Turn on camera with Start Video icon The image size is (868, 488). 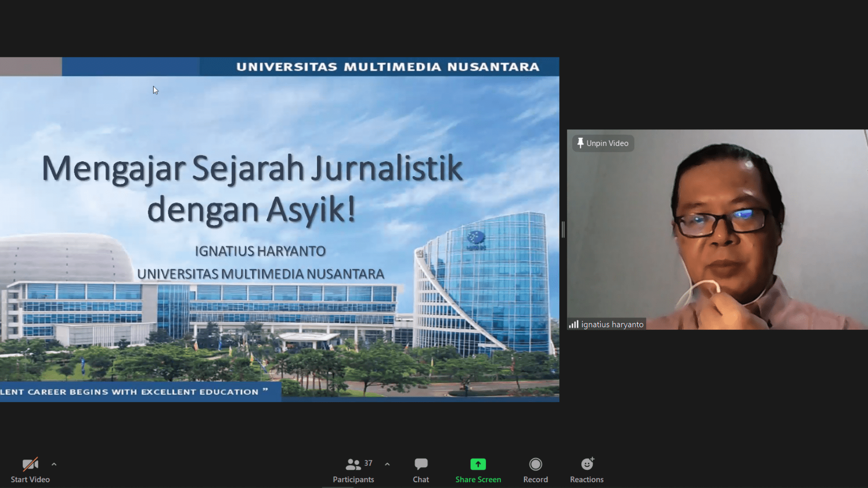[30, 464]
